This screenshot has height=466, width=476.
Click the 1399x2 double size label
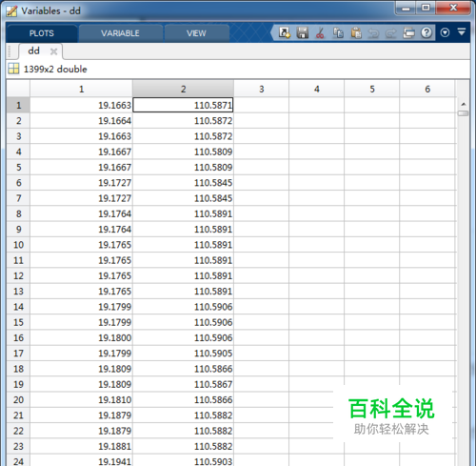(x=55, y=69)
